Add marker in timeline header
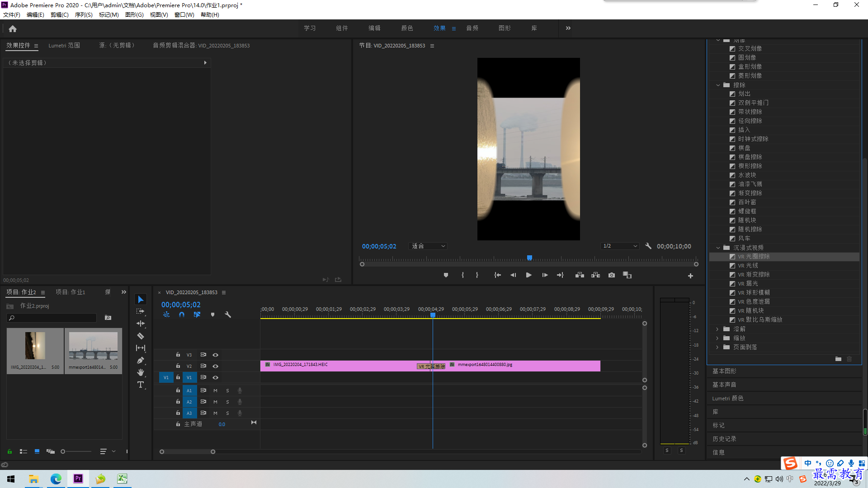Screen dimensions: 868x488 pyautogui.click(x=212, y=314)
